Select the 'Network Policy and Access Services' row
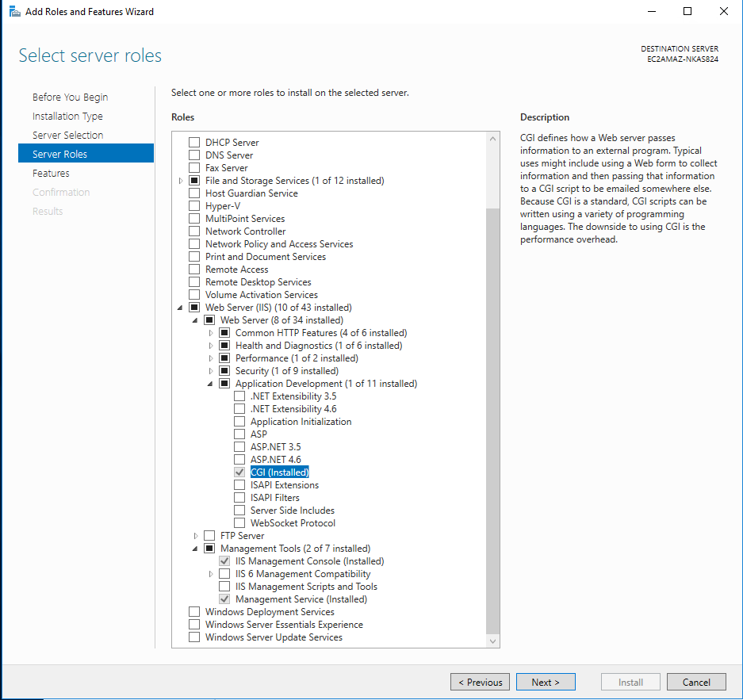The image size is (743, 700). point(279,244)
